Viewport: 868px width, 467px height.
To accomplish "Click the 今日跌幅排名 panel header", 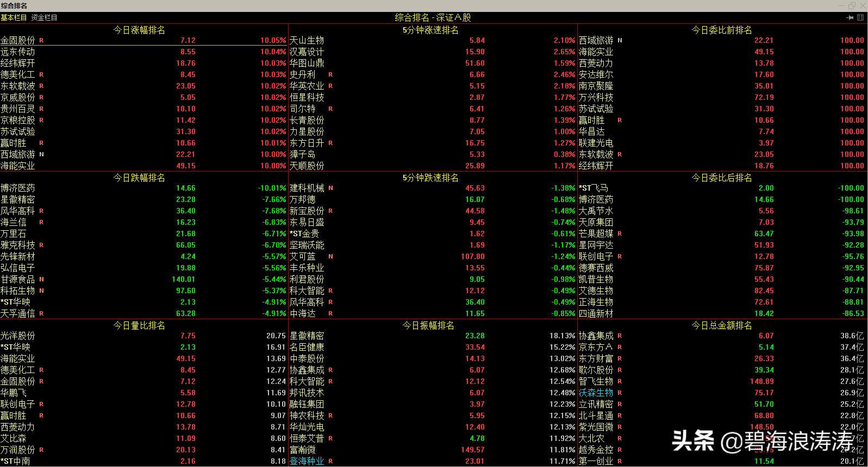I will point(139,178).
